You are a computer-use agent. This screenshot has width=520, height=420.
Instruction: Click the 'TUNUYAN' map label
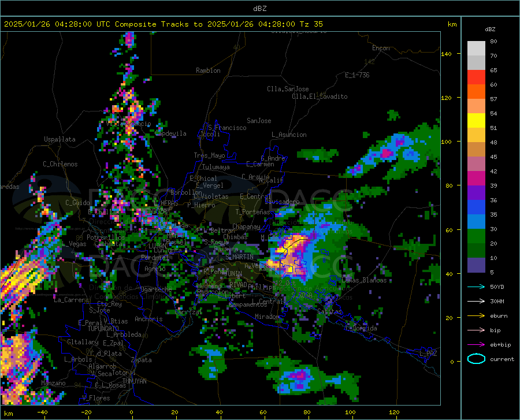pyautogui.click(x=134, y=381)
